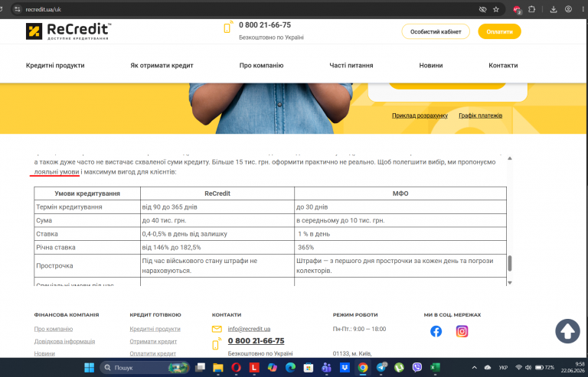Screen dimensions: 588x377
Task: Open Dropbox from taskbar
Action: (345, 368)
